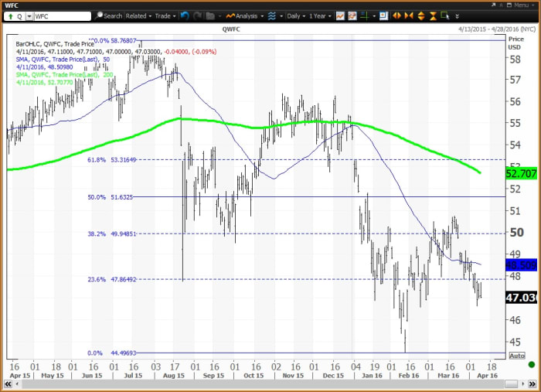Select the green crosshair cursor tool
Image resolution: width=541 pixels, height=392 pixels.
(364, 16)
